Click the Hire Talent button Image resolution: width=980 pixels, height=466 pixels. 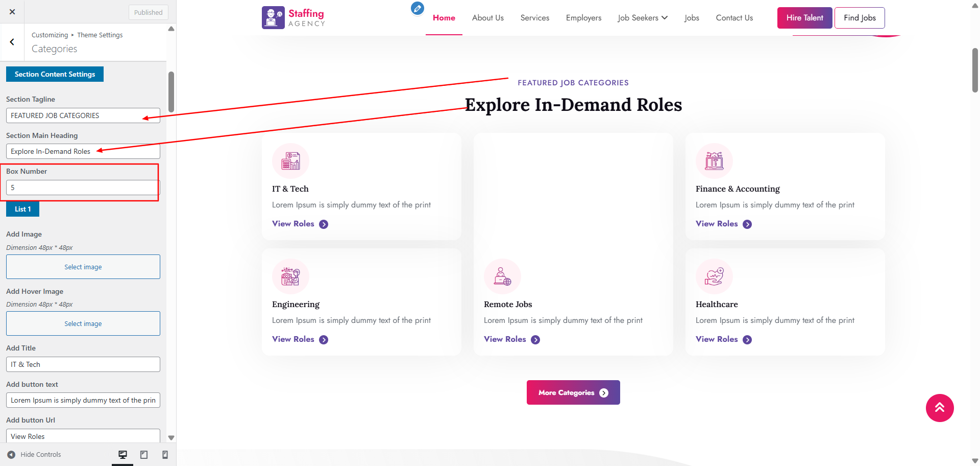(804, 17)
